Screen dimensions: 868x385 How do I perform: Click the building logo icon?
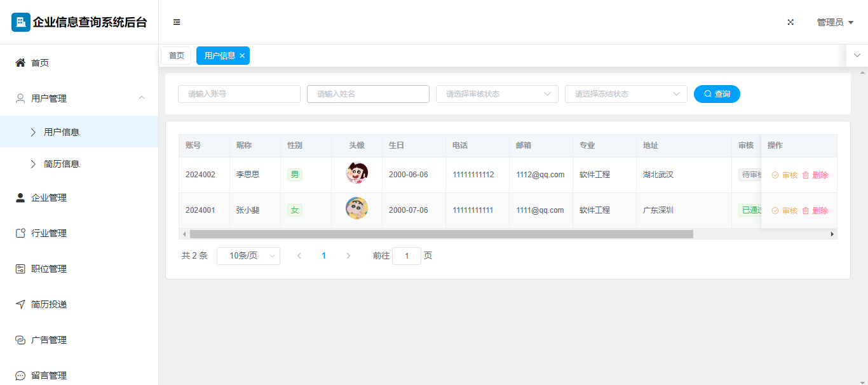(20, 22)
